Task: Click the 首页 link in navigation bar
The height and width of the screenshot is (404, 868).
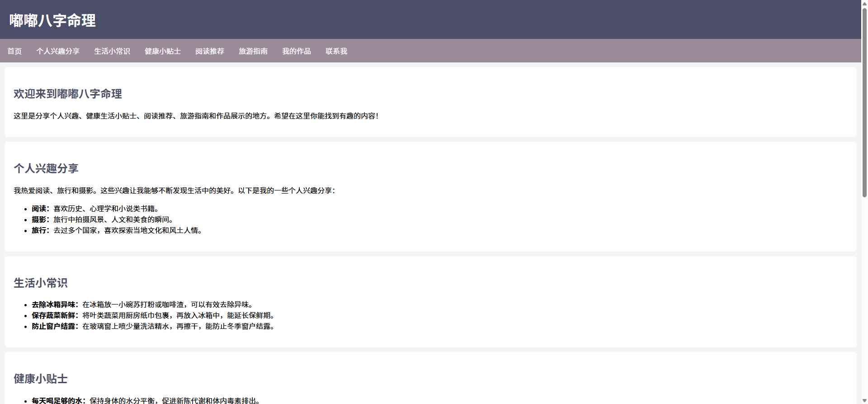Action: click(x=14, y=51)
